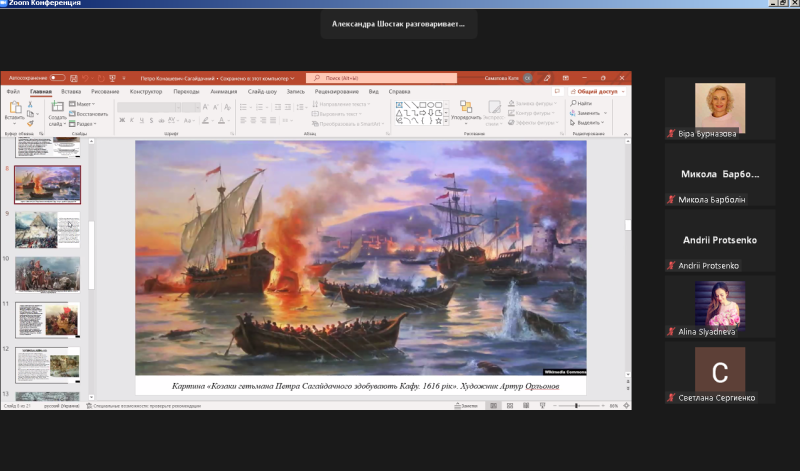Screen dimensions: 800x471
Task: Open the Слайд-шоу tab
Action: point(262,92)
